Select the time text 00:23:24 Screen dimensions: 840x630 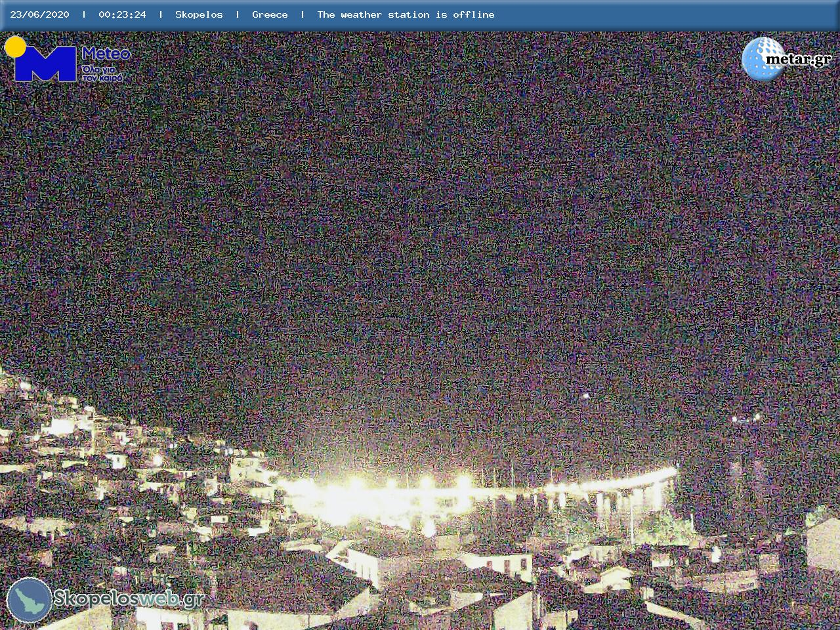click(x=122, y=14)
